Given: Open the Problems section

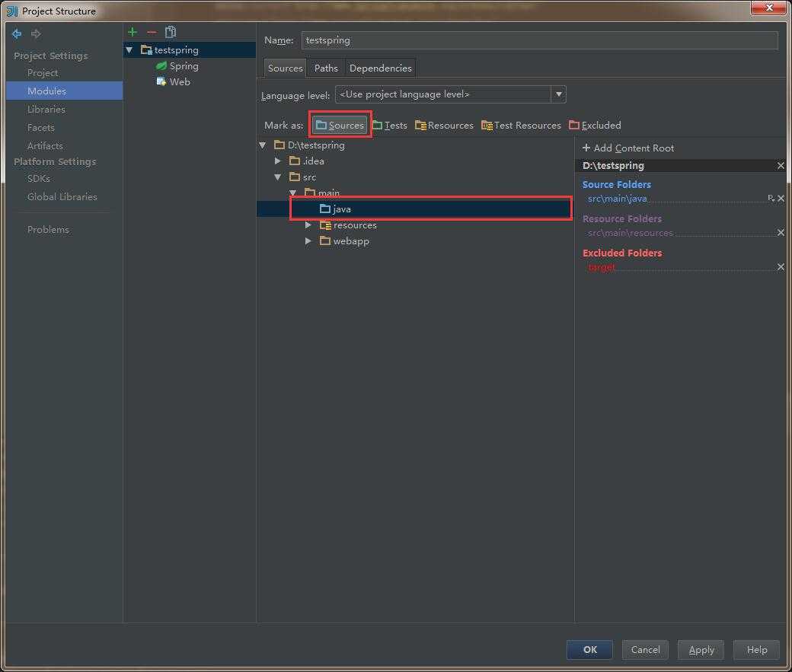Looking at the screenshot, I should coord(48,229).
